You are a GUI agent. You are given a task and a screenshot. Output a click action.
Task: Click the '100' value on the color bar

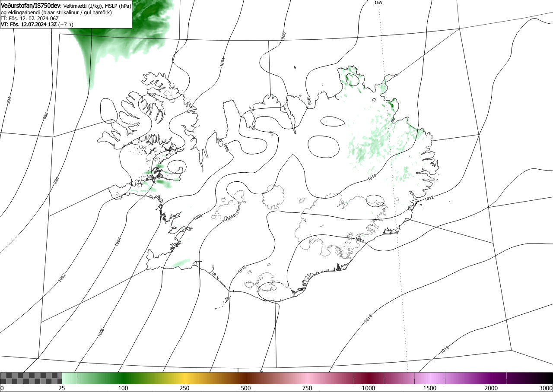(x=123, y=388)
